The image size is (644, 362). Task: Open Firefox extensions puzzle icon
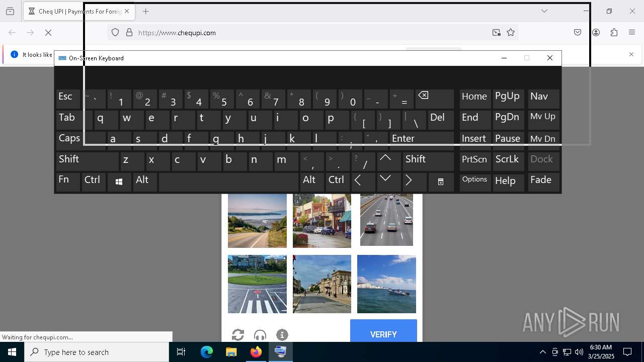614,33
